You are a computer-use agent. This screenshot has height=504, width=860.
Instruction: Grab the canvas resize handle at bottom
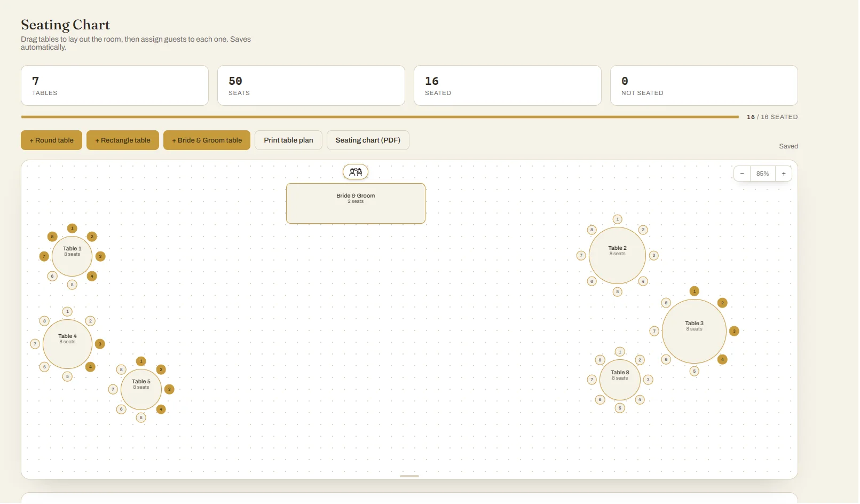click(410, 476)
